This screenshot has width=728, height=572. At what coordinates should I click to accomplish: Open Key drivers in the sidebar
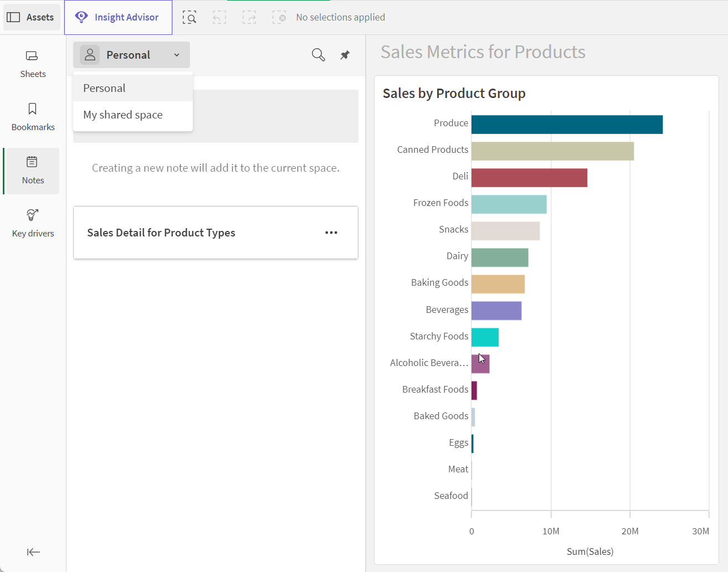(x=33, y=223)
